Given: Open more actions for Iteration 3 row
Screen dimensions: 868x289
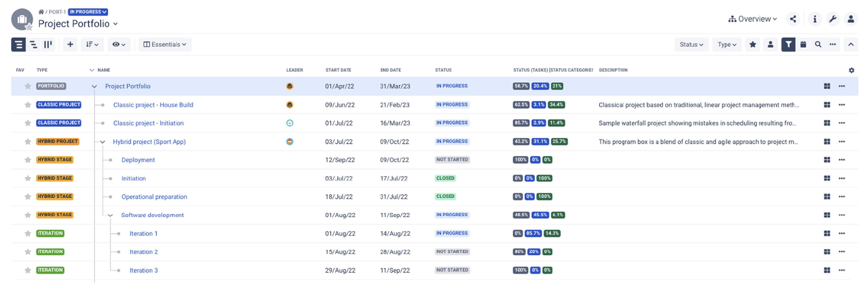Looking at the screenshot, I should pos(842,271).
